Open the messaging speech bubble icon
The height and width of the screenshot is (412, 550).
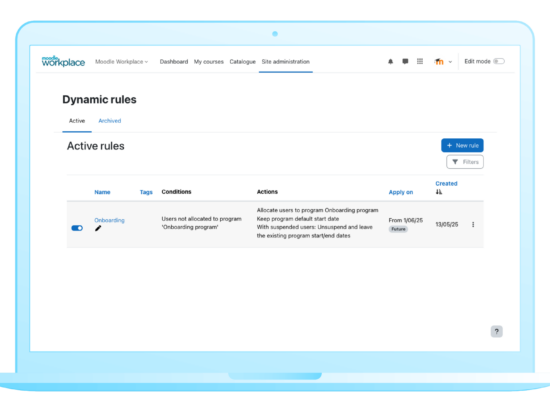click(405, 61)
